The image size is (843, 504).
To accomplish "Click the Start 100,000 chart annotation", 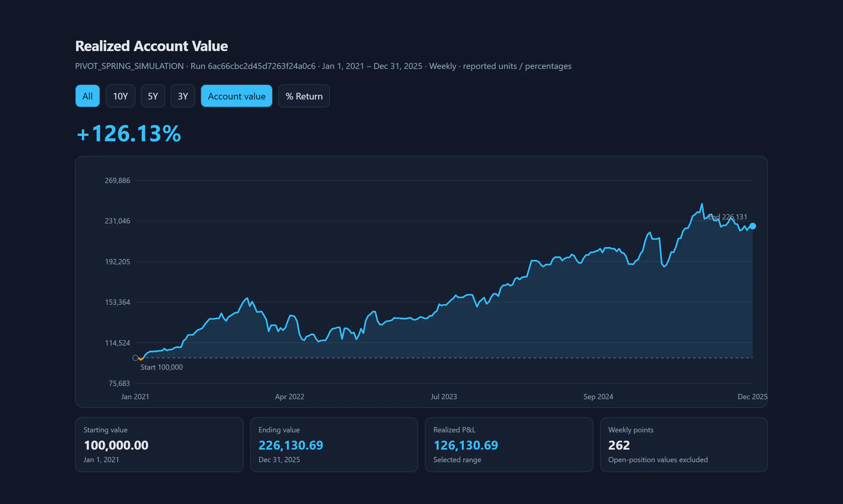I will click(161, 367).
